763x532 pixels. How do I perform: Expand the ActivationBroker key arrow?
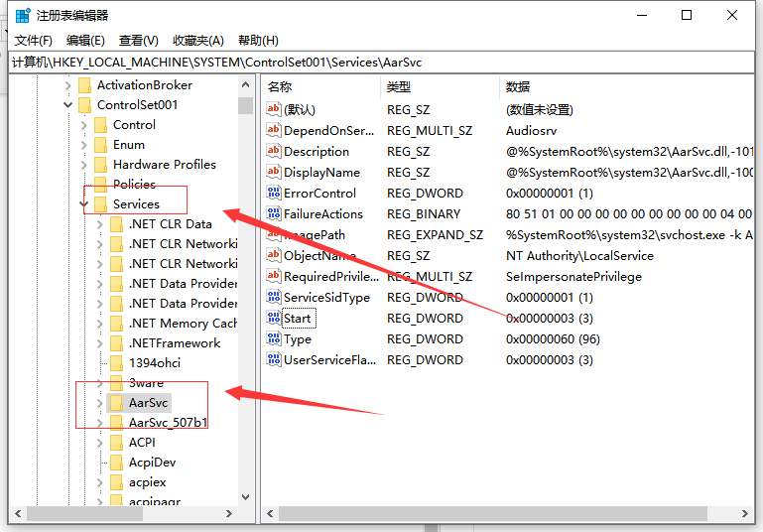pyautogui.click(x=67, y=85)
